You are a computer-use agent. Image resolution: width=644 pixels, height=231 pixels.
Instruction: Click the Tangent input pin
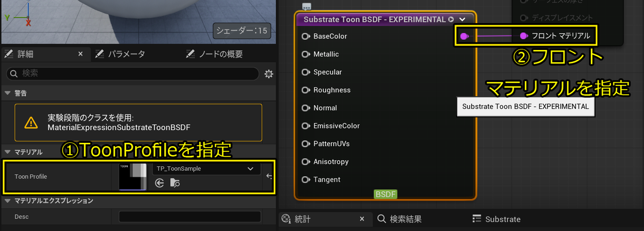coord(306,179)
